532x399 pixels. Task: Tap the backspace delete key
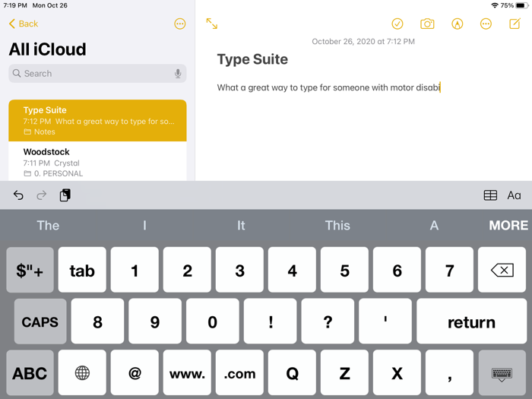tap(502, 270)
